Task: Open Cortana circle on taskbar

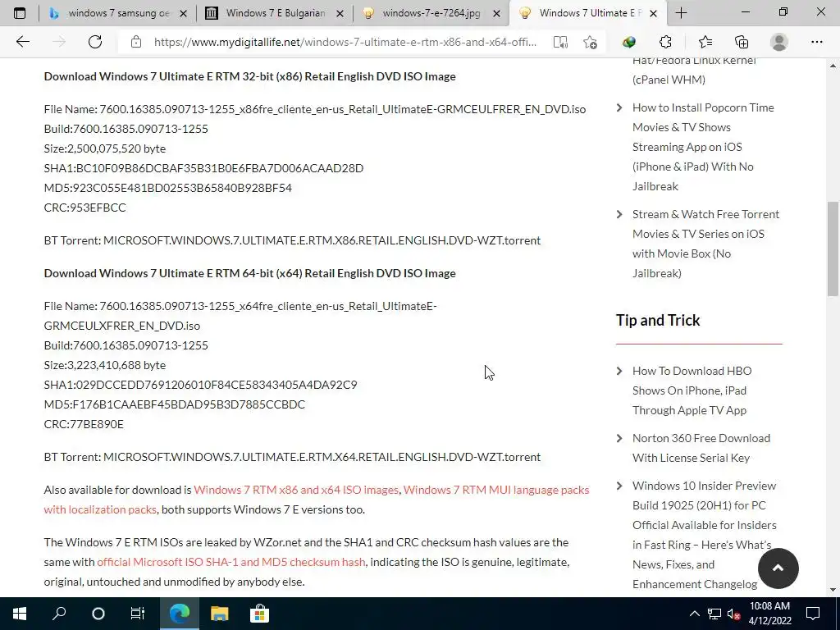Action: point(98,614)
